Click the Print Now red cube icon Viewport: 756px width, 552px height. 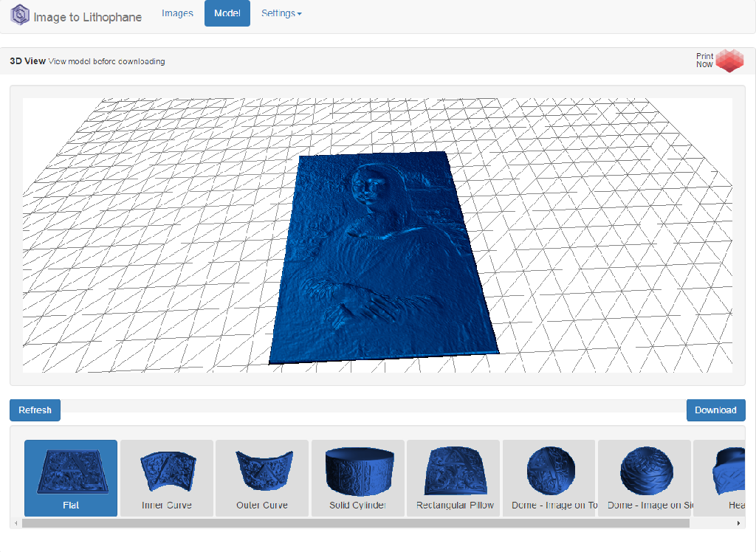[x=729, y=61]
